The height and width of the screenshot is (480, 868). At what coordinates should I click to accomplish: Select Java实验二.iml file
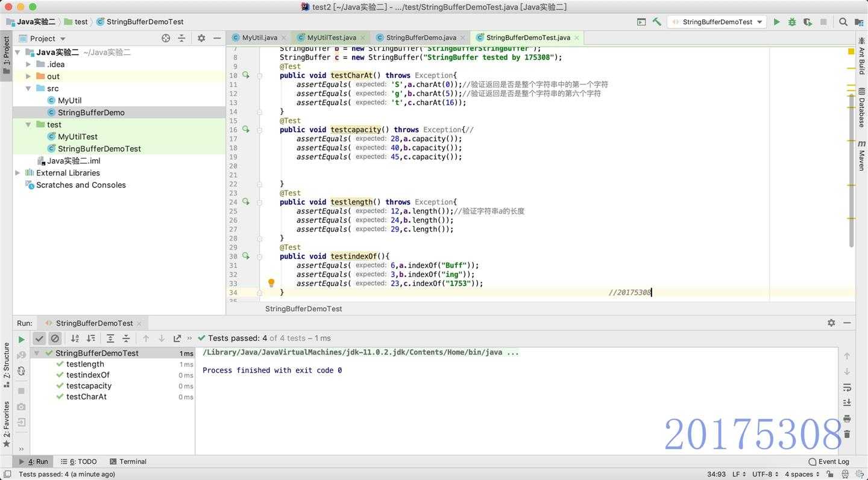click(74, 160)
